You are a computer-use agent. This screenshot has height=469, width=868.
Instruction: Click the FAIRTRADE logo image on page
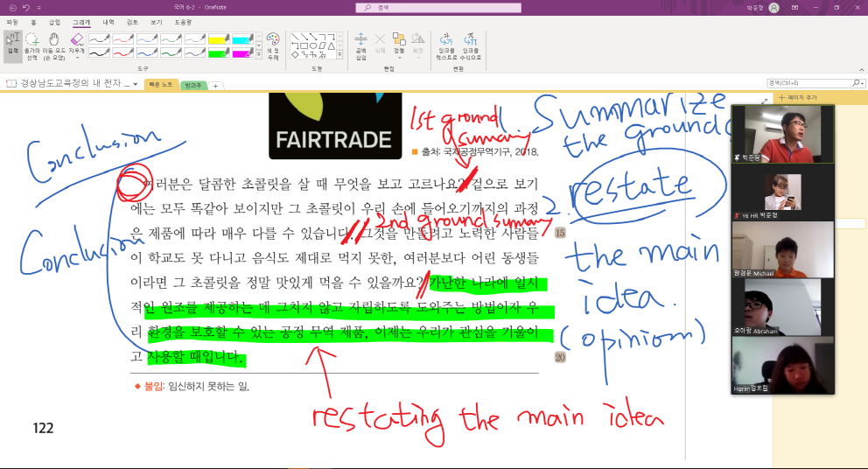(335, 126)
